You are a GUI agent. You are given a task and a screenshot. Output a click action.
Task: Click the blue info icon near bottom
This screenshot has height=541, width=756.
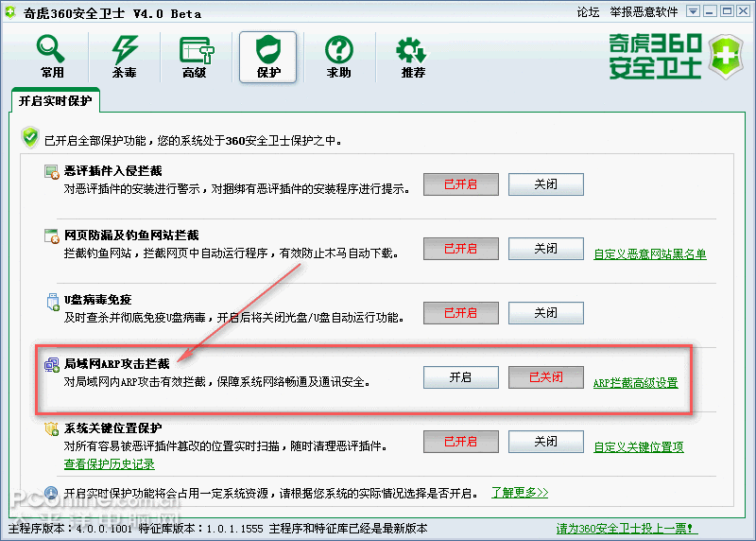click(x=51, y=493)
